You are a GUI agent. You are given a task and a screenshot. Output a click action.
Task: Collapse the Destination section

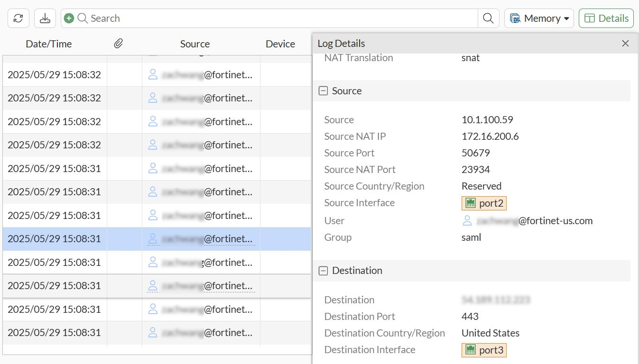[324, 271]
